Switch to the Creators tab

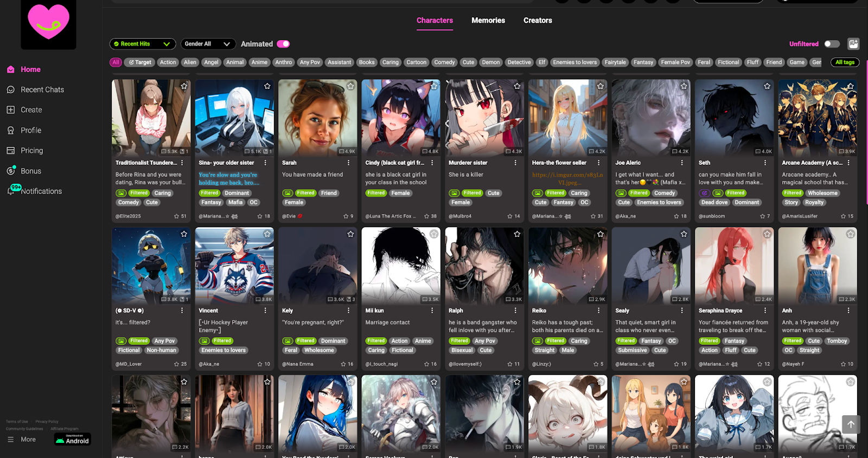(x=537, y=21)
